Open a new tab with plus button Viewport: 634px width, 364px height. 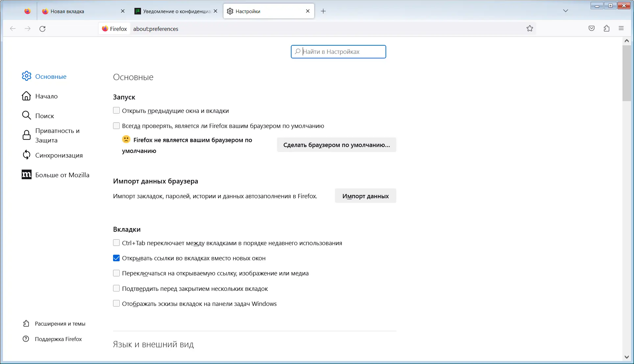pos(323,11)
